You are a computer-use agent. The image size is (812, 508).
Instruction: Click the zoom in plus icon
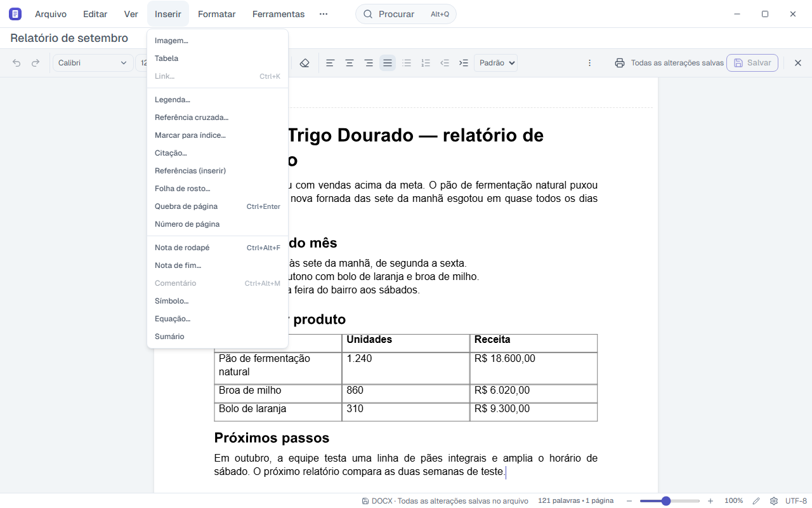(710, 501)
